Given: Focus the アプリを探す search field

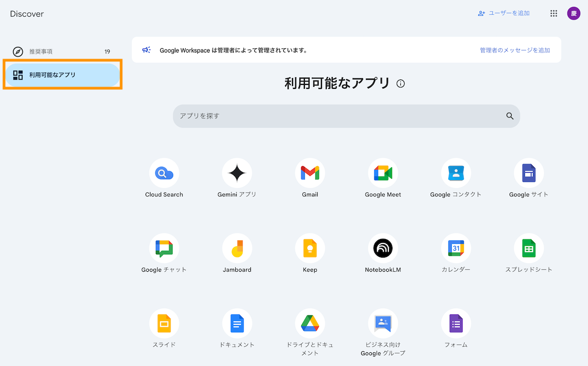Looking at the screenshot, I should (x=346, y=116).
